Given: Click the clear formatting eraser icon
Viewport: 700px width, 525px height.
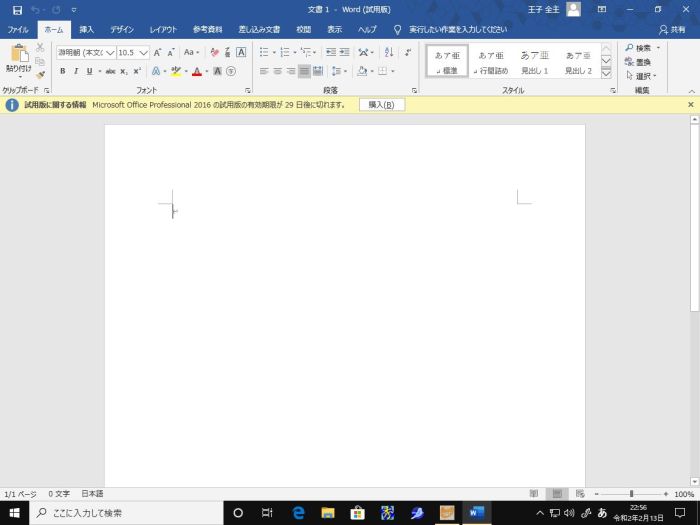Looking at the screenshot, I should tap(214, 52).
